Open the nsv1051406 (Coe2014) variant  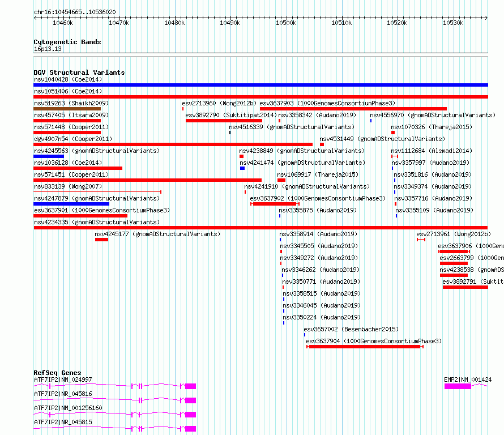68,91
